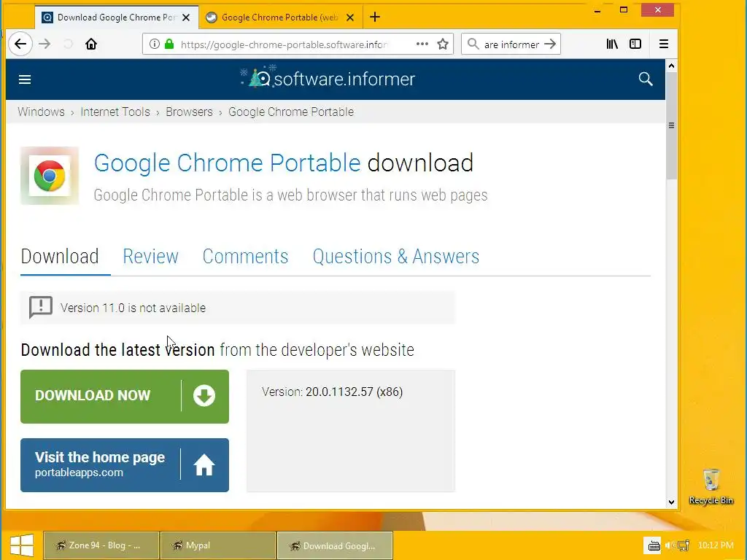
Task: Bookmark this page with the star icon
Action: tap(443, 44)
